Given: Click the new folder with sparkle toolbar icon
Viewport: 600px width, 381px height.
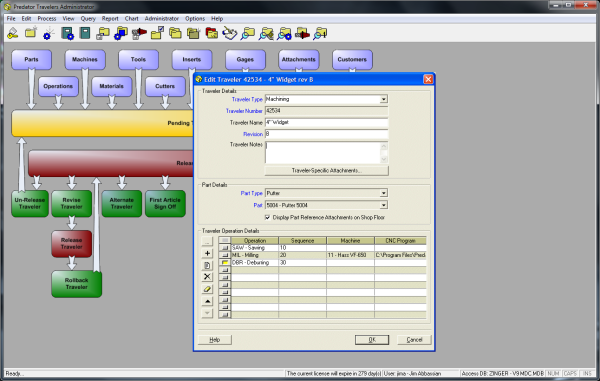Looking at the screenshot, I should 31,33.
